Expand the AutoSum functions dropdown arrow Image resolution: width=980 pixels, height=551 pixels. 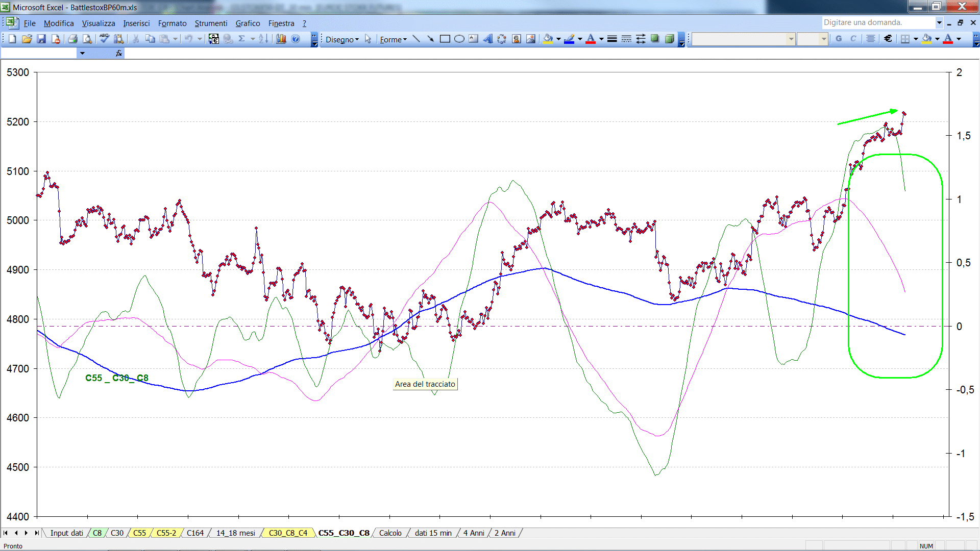point(252,39)
